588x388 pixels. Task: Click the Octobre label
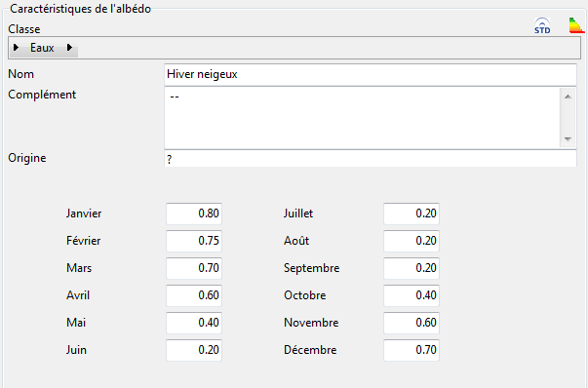pyautogui.click(x=305, y=295)
